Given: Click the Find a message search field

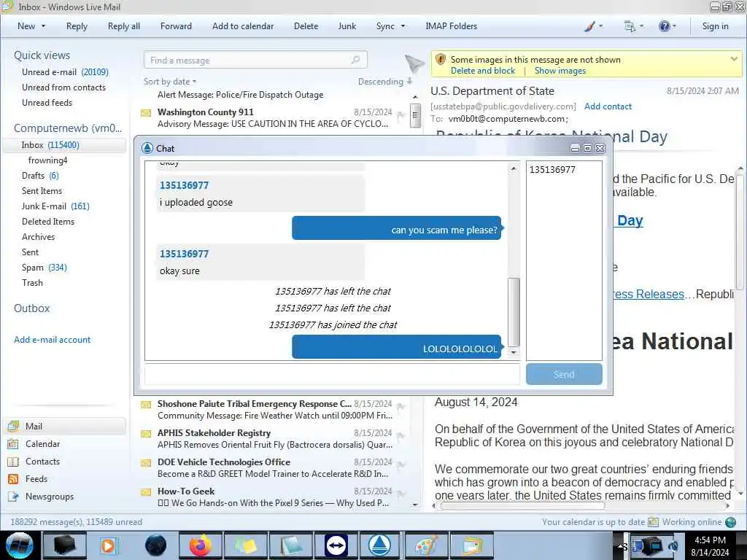Looking at the screenshot, I should click(x=255, y=60).
